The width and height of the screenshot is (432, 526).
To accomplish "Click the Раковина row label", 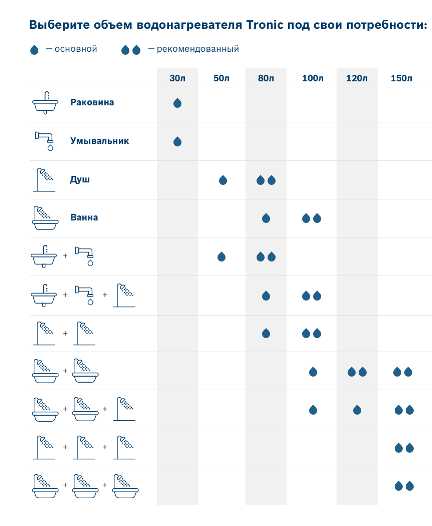I will click(92, 102).
